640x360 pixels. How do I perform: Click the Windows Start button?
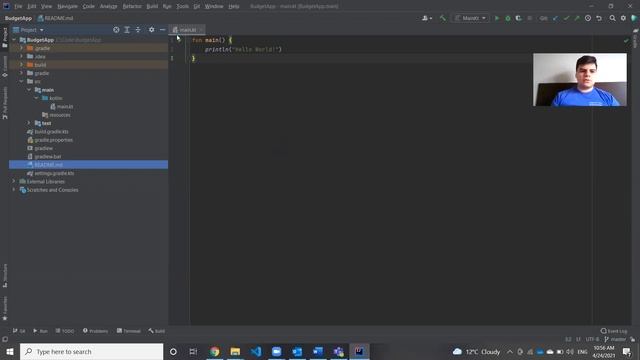tap(10, 351)
